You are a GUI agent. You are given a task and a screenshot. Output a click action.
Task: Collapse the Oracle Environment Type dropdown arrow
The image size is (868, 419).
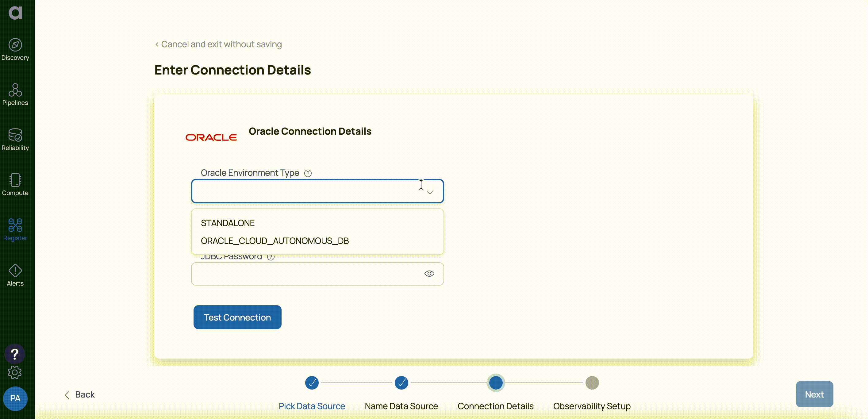coord(430,192)
